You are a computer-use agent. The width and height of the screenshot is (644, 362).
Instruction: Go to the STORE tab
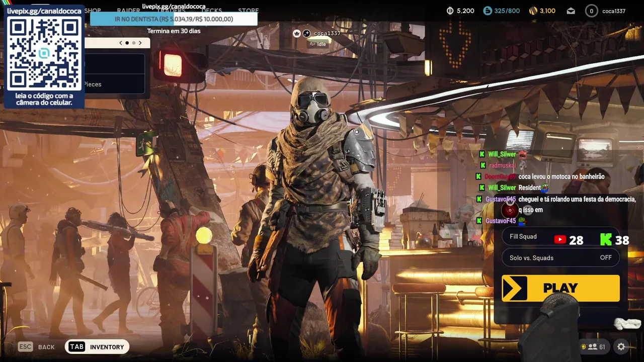click(248, 11)
